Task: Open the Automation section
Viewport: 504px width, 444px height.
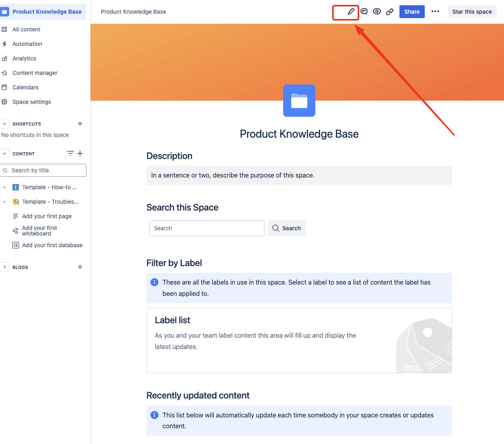Action: click(x=27, y=43)
